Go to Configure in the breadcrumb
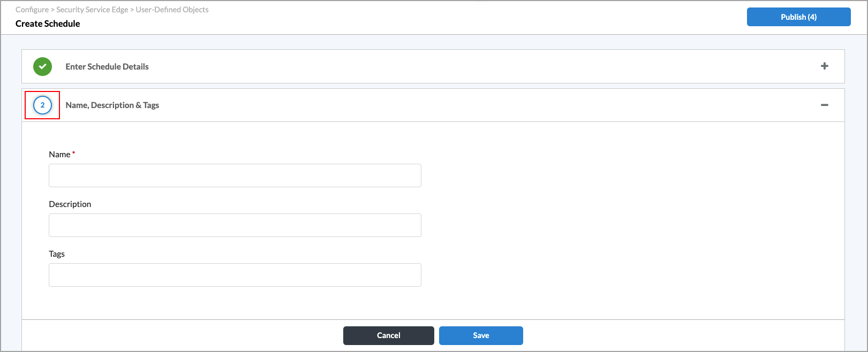This screenshot has height=352, width=868. [x=32, y=10]
